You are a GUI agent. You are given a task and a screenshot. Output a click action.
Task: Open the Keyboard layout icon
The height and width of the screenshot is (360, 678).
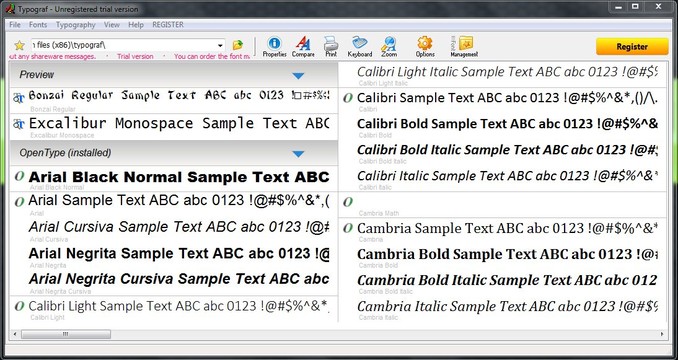pos(360,47)
